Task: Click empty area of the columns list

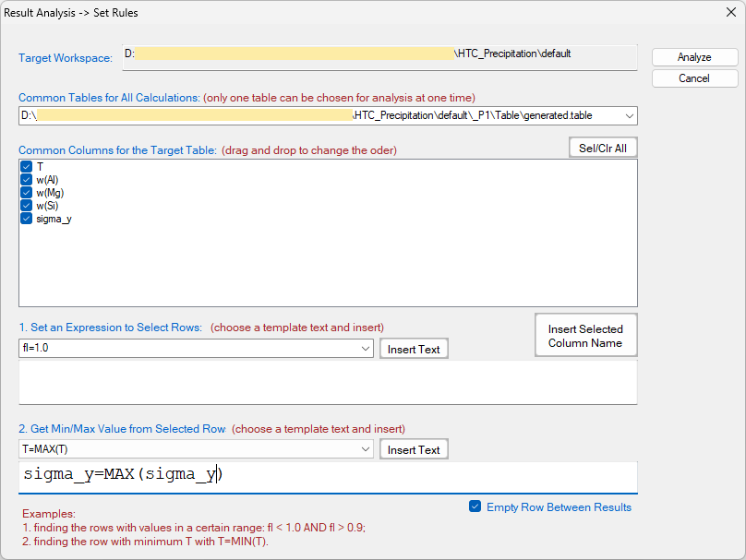Action: coord(327,268)
